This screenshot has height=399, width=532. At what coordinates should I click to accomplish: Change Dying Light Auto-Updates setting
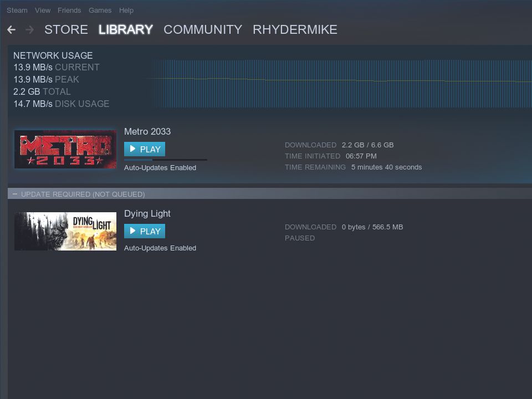click(160, 248)
